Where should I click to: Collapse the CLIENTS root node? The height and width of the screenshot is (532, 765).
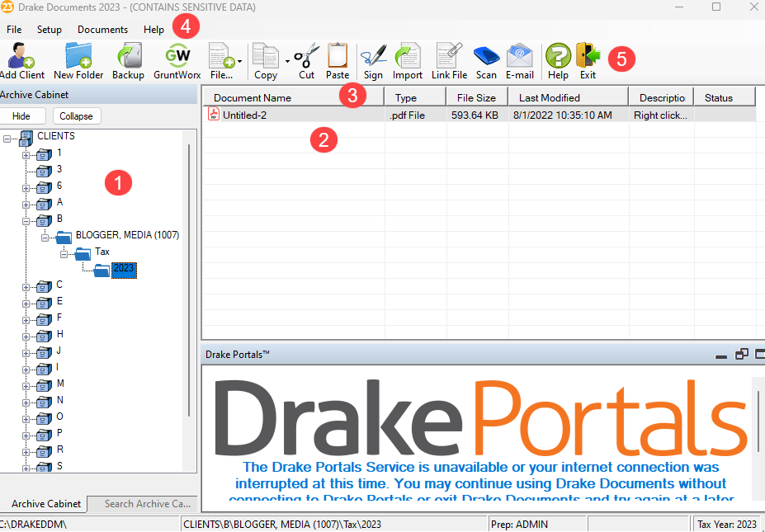point(7,139)
